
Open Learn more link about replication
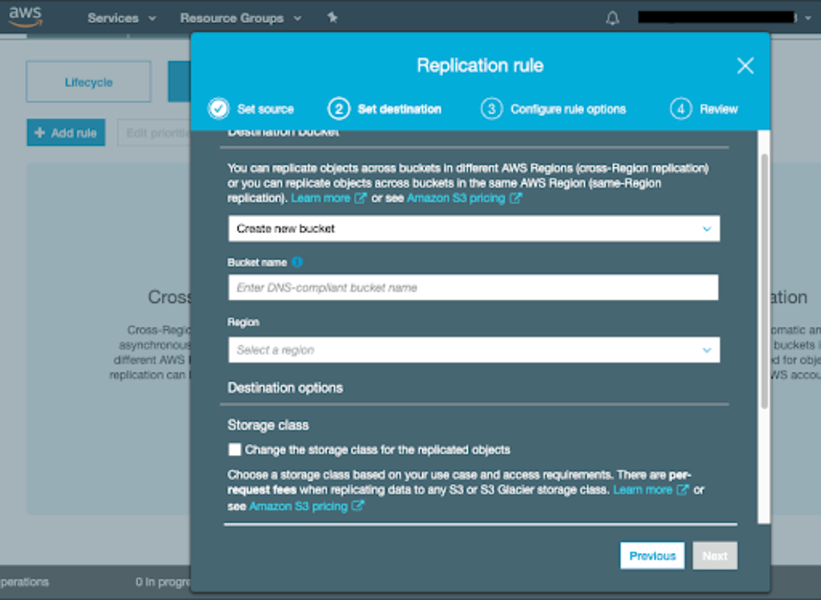click(x=320, y=198)
